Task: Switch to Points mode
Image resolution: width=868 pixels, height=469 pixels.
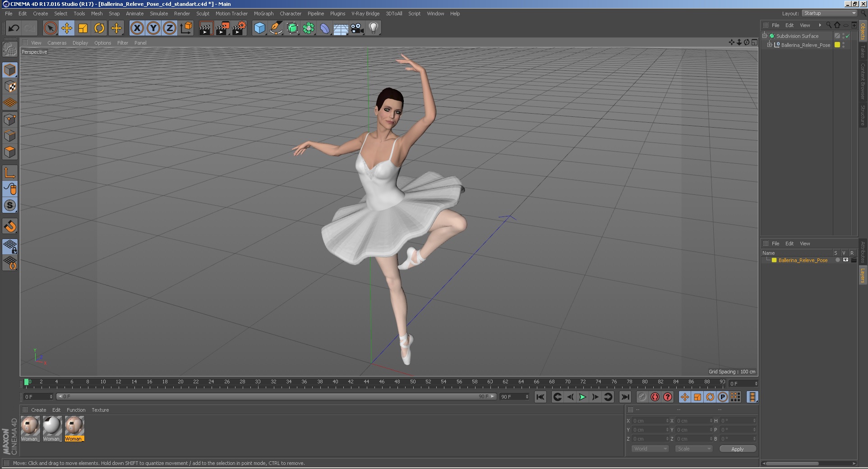Action: pyautogui.click(x=10, y=120)
